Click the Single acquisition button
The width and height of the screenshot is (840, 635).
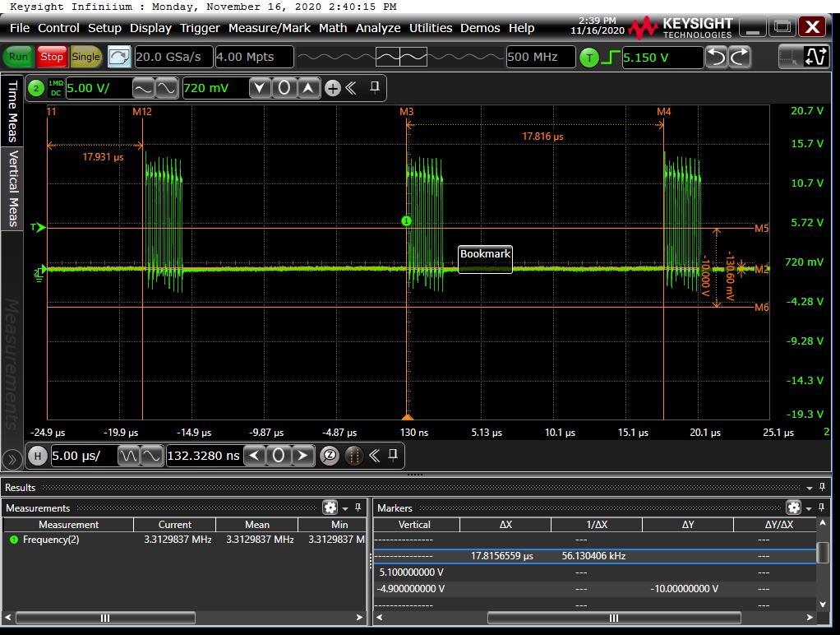click(x=85, y=57)
